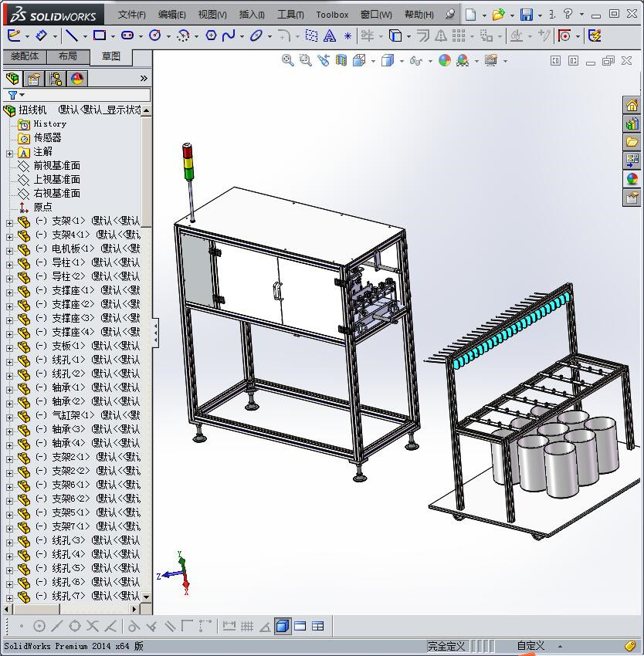Click Zoom to Fit in view toolbar
Screen dimensions: 644x656
(288, 60)
